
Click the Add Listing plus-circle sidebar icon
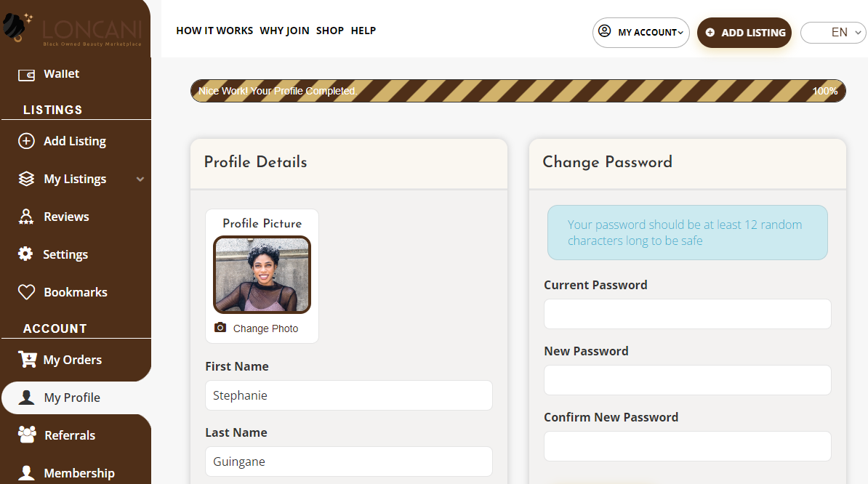(26, 141)
